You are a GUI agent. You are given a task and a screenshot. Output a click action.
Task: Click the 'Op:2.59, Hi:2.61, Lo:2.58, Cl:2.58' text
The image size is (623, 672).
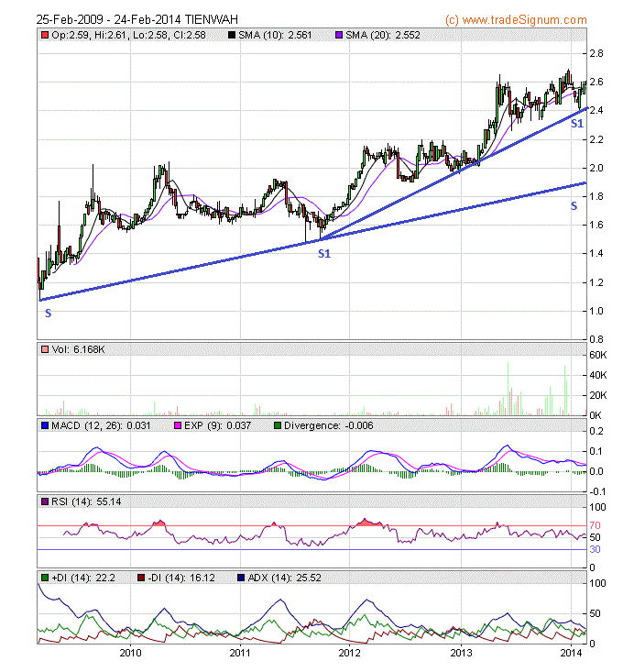click(128, 35)
